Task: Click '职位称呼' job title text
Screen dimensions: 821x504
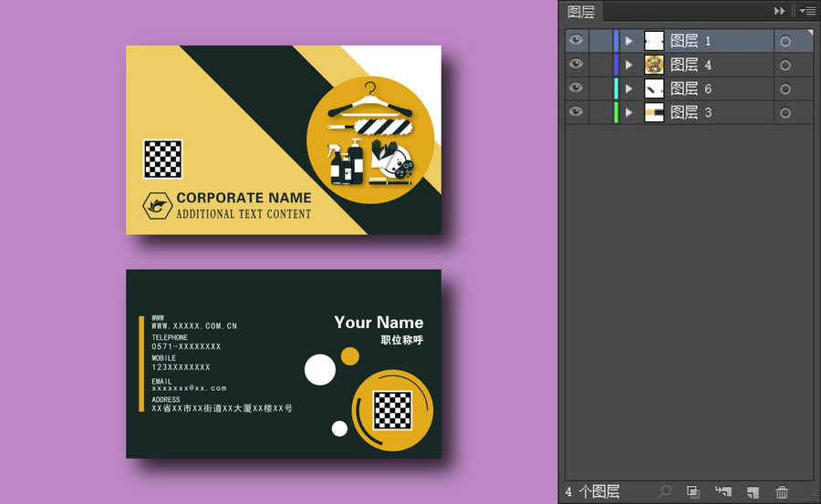Action: (401, 340)
